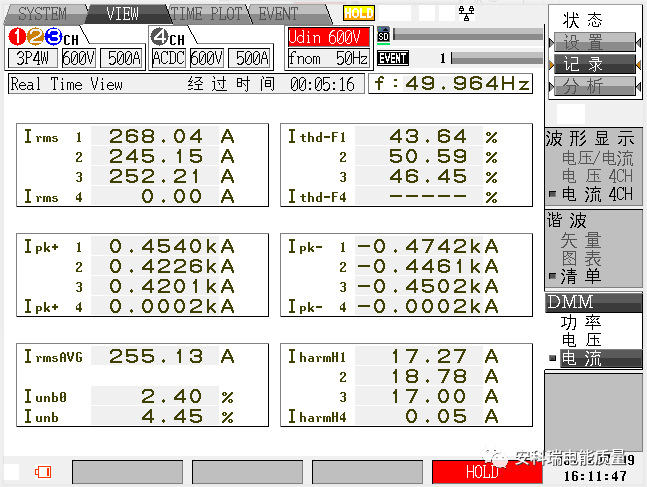Click the red Udin 600V box
The image size is (647, 487).
coord(328,37)
